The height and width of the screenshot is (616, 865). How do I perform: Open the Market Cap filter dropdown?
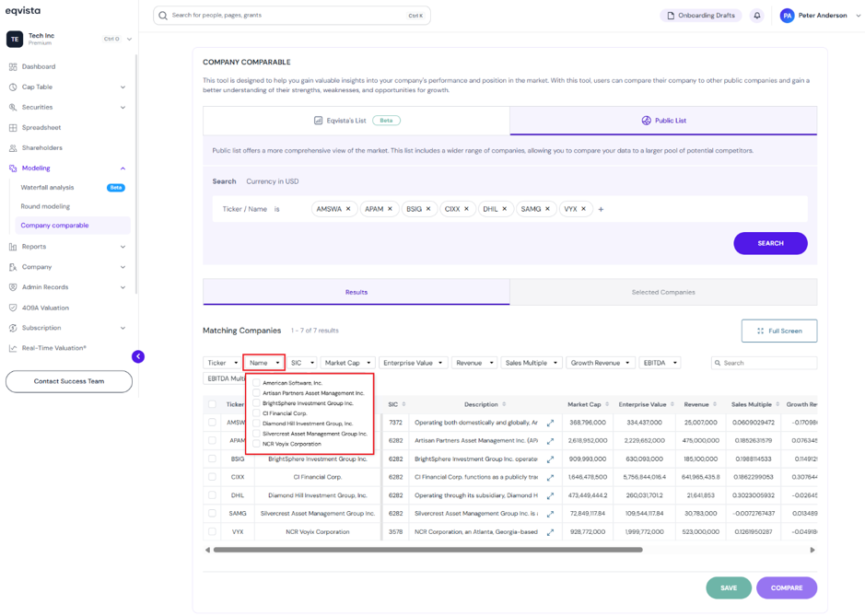tap(347, 363)
